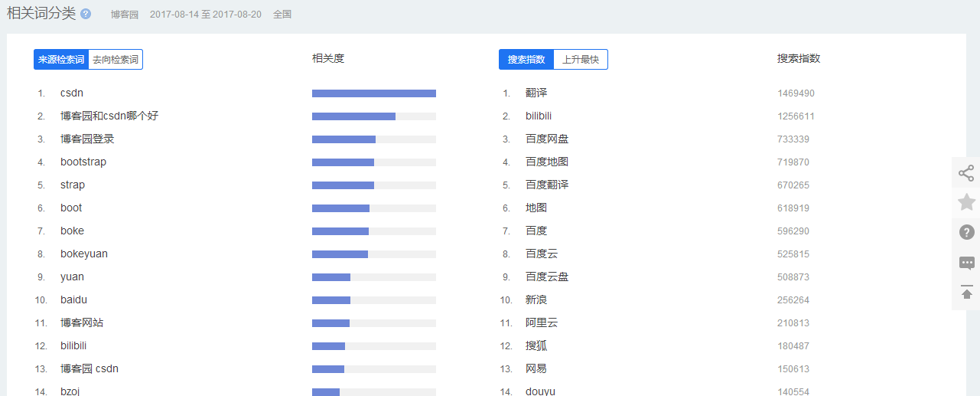
Task: Open the 翻译 keyword
Action: click(536, 93)
